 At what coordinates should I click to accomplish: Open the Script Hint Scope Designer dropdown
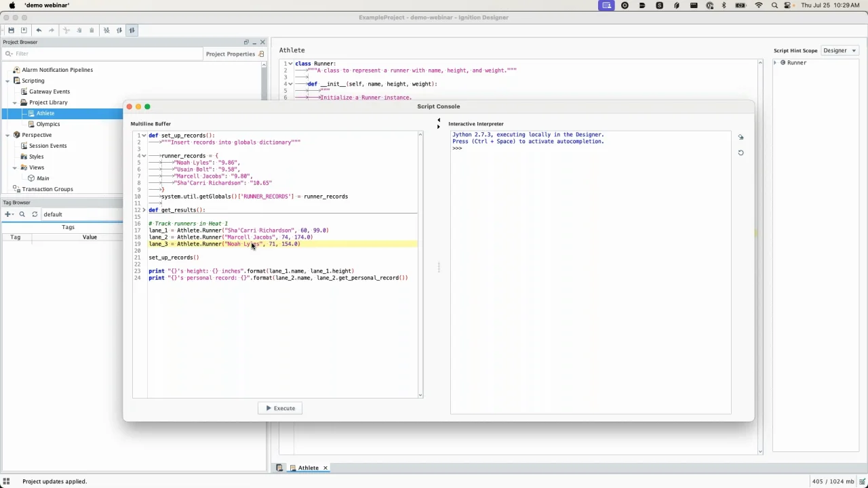tap(840, 50)
